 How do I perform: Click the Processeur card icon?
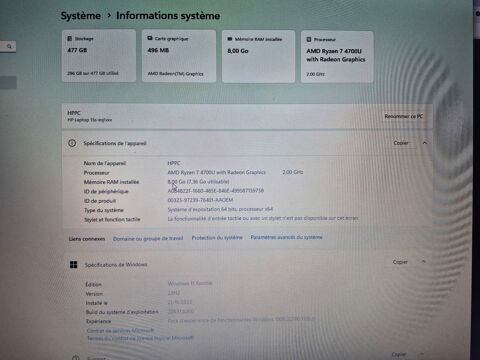point(309,39)
